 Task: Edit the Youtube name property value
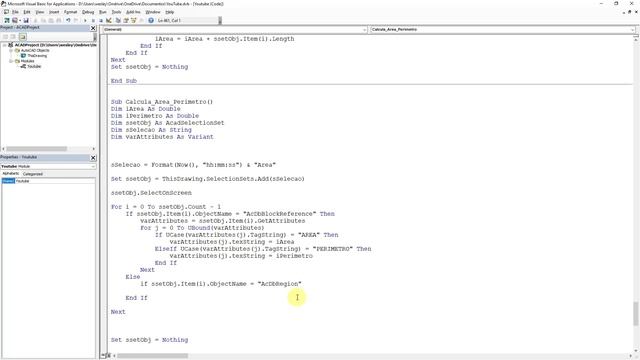point(55,181)
